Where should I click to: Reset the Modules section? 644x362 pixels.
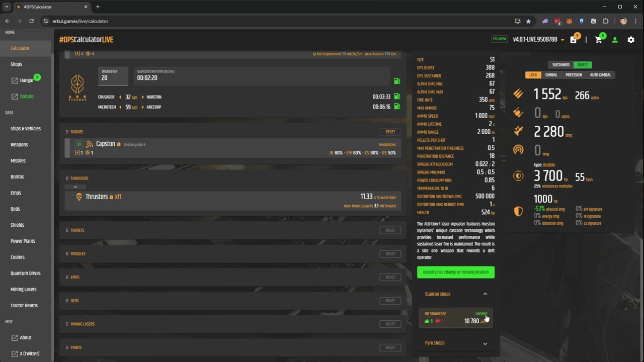coord(390,254)
